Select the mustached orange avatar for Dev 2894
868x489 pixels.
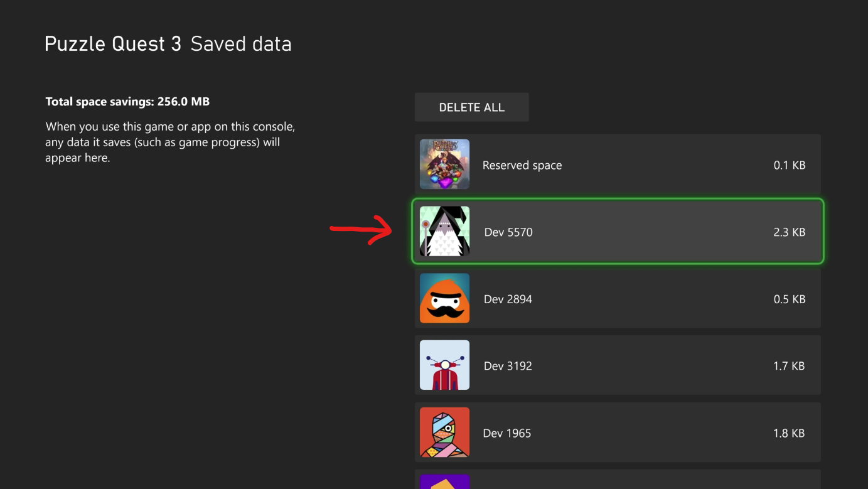444,298
